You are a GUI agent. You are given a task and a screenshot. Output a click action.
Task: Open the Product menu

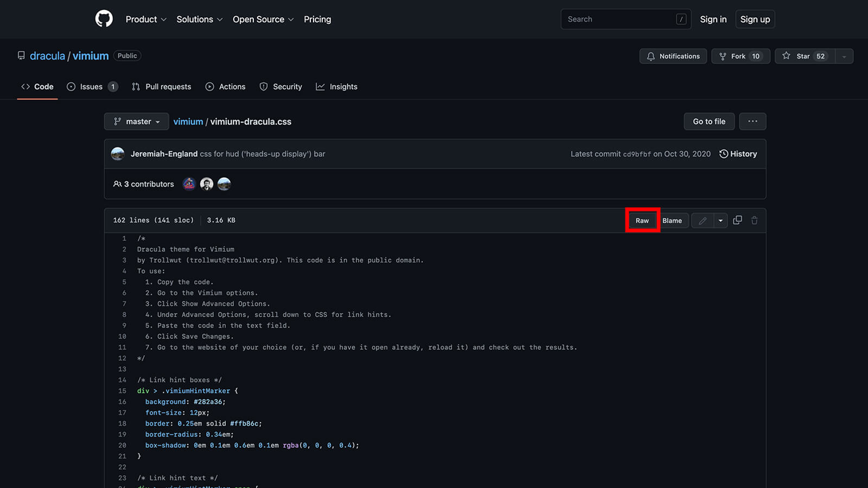[x=146, y=19]
